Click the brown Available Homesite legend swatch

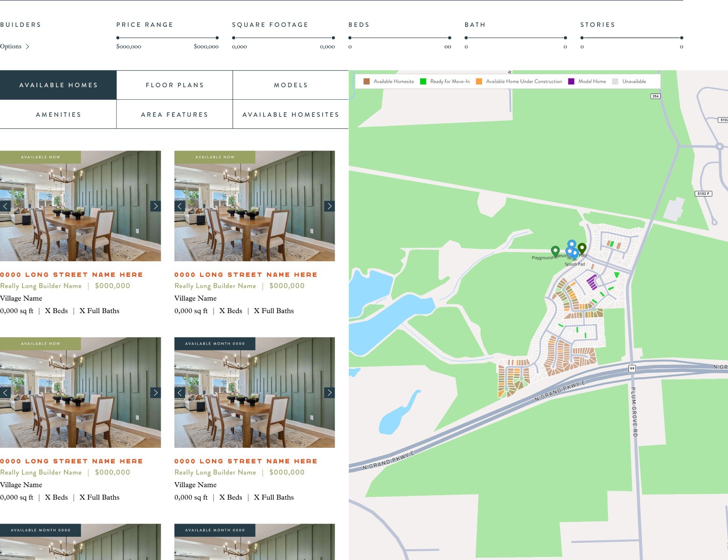click(x=366, y=82)
